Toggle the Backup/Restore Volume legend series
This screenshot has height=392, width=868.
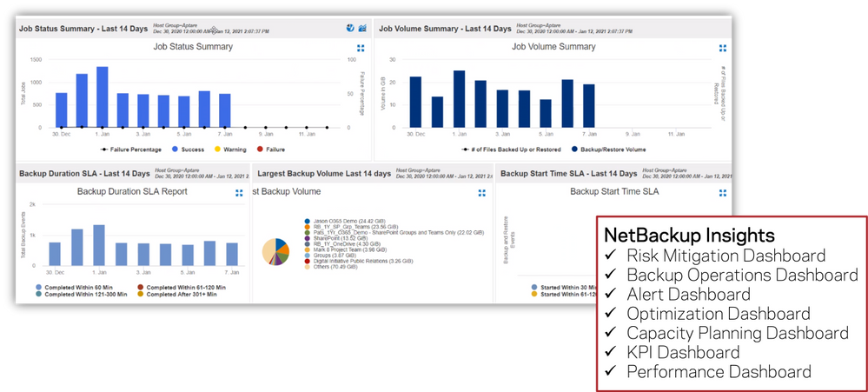point(608,149)
